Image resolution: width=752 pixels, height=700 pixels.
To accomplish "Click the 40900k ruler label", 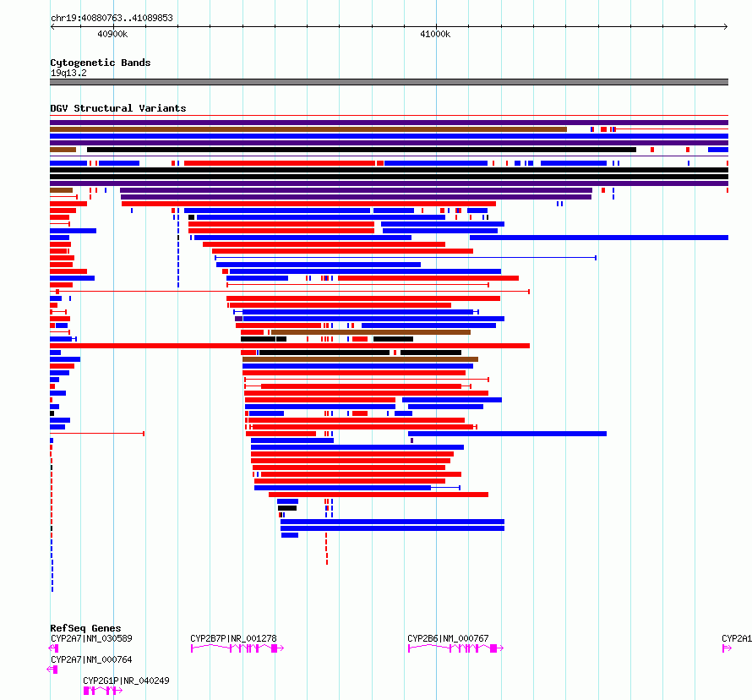I will (112, 34).
